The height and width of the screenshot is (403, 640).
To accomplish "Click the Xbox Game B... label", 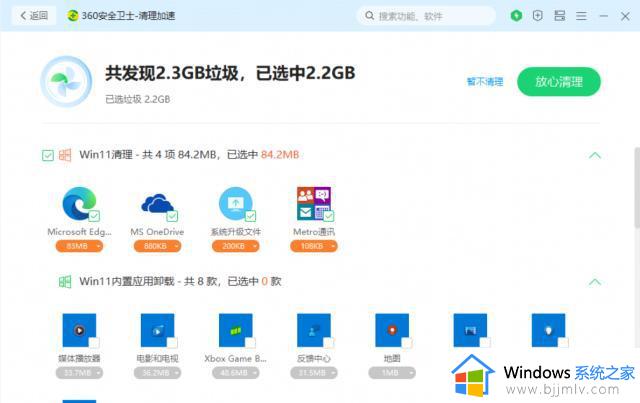I will [x=236, y=358].
